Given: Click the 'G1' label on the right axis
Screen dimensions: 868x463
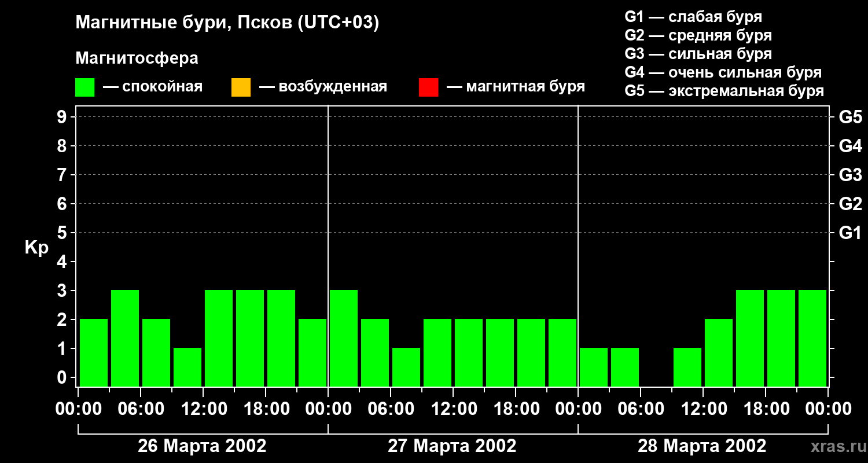Looking at the screenshot, I should [x=850, y=233].
